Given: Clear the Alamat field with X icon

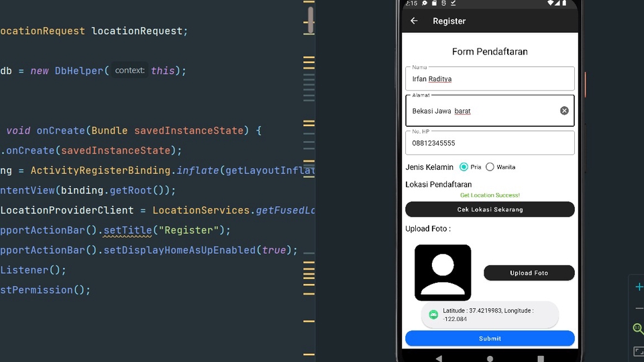Looking at the screenshot, I should click(564, 110).
